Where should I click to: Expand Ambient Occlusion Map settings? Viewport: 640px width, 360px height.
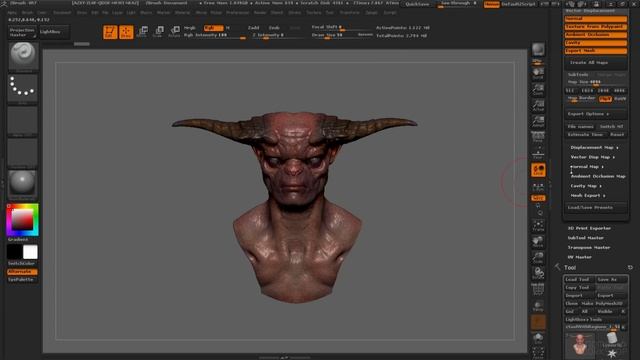coord(598,176)
